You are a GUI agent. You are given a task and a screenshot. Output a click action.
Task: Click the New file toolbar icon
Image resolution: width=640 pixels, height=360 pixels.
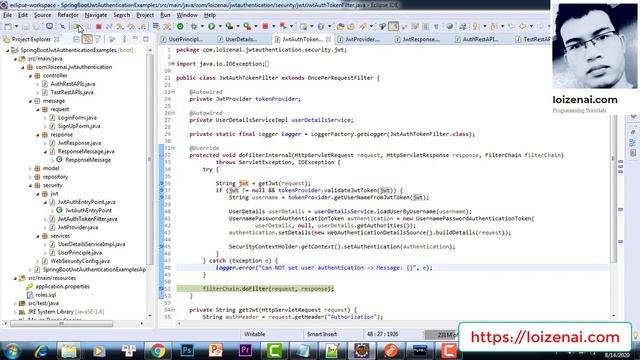tap(8, 27)
